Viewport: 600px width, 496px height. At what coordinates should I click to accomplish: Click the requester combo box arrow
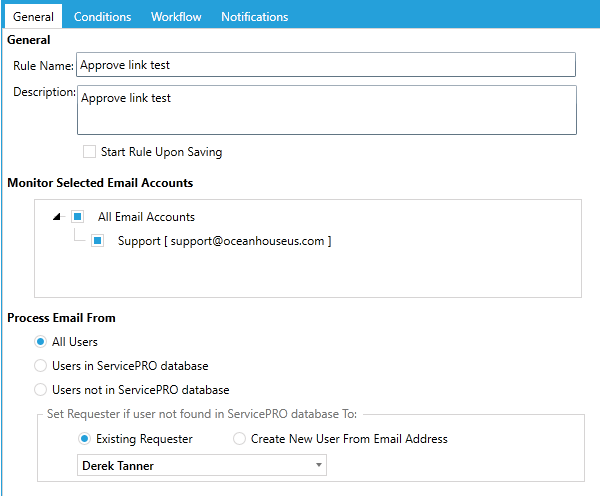coord(318,465)
